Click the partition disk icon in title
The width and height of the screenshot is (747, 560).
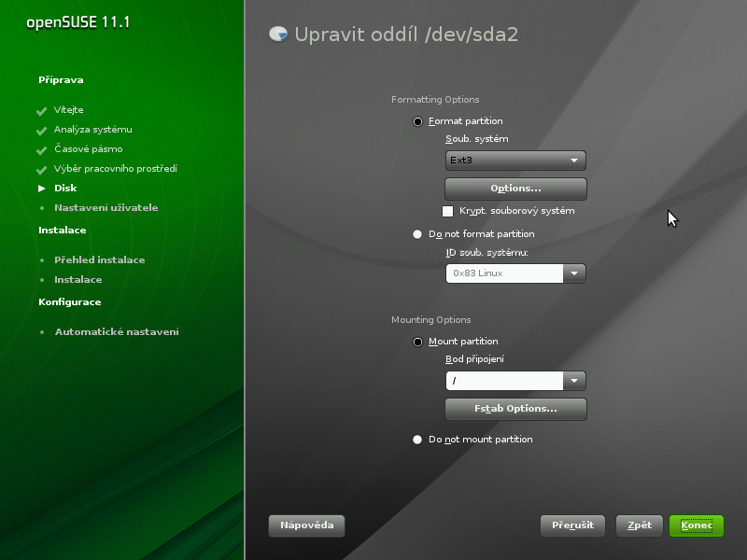(x=278, y=35)
